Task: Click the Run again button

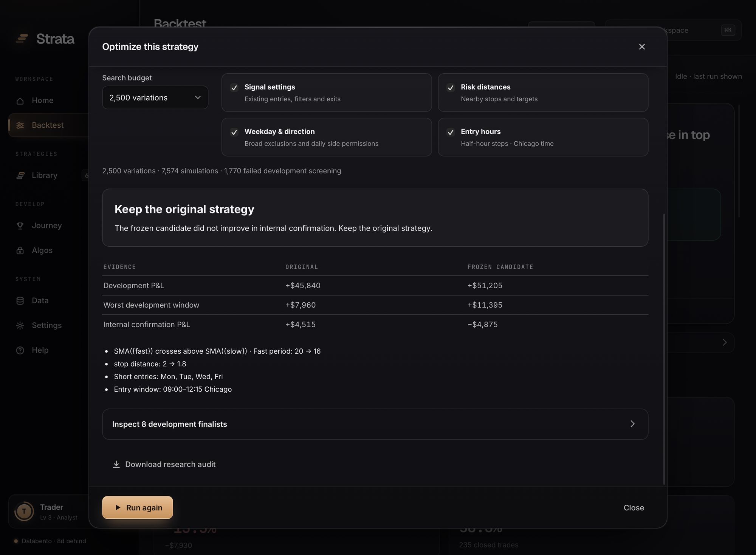Action: [138, 507]
